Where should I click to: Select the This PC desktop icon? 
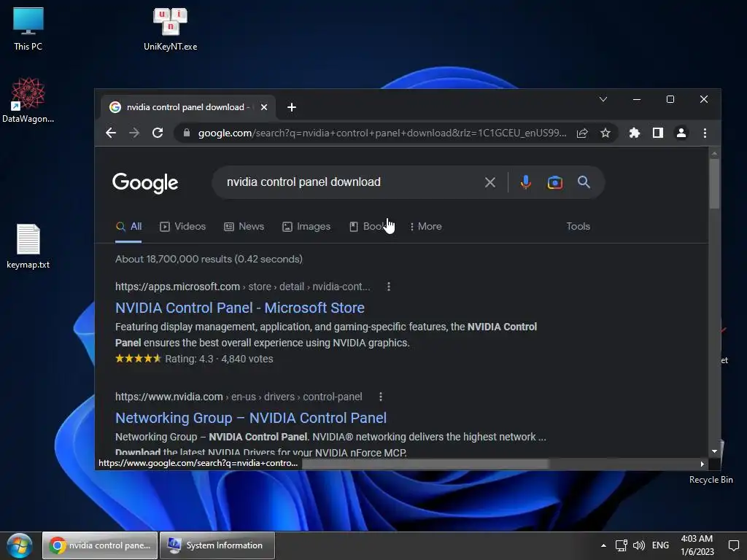(x=28, y=28)
